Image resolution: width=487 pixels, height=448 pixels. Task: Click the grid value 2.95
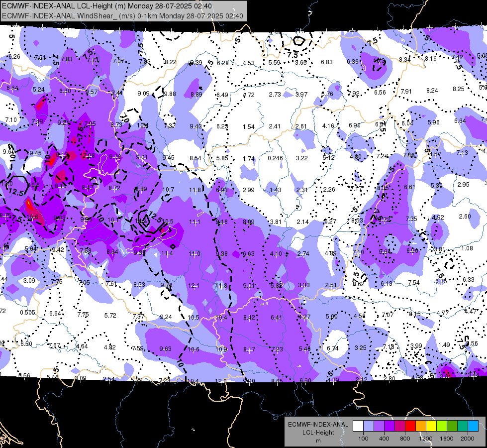pos(464,184)
